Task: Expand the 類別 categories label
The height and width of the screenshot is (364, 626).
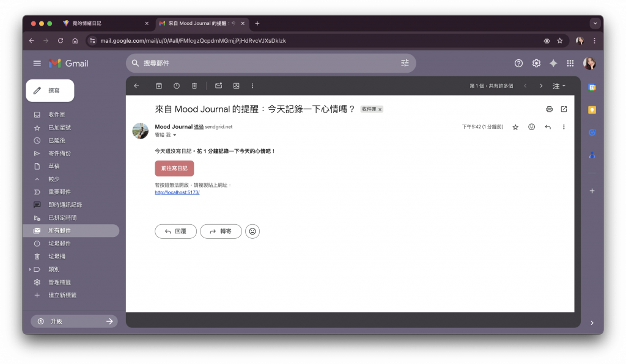Action: coord(30,269)
